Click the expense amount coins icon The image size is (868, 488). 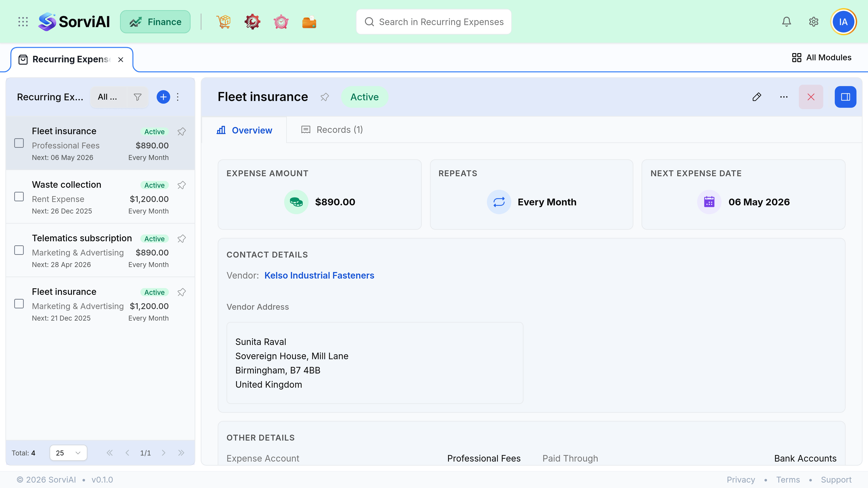pos(296,202)
